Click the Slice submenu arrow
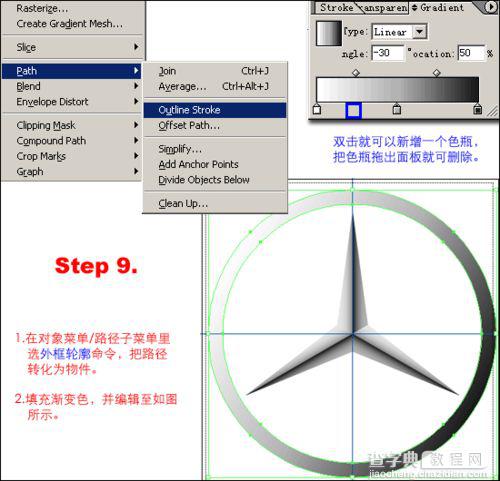 pyautogui.click(x=136, y=47)
